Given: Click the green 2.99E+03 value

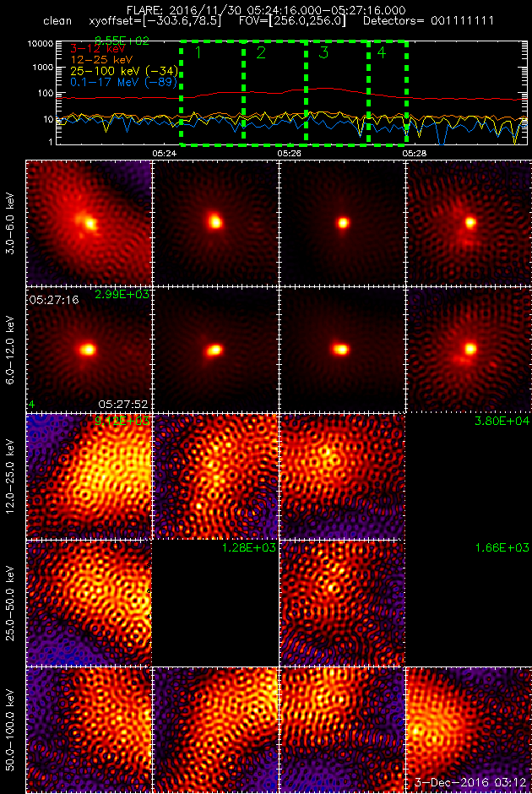Looking at the screenshot, I should tap(122, 294).
